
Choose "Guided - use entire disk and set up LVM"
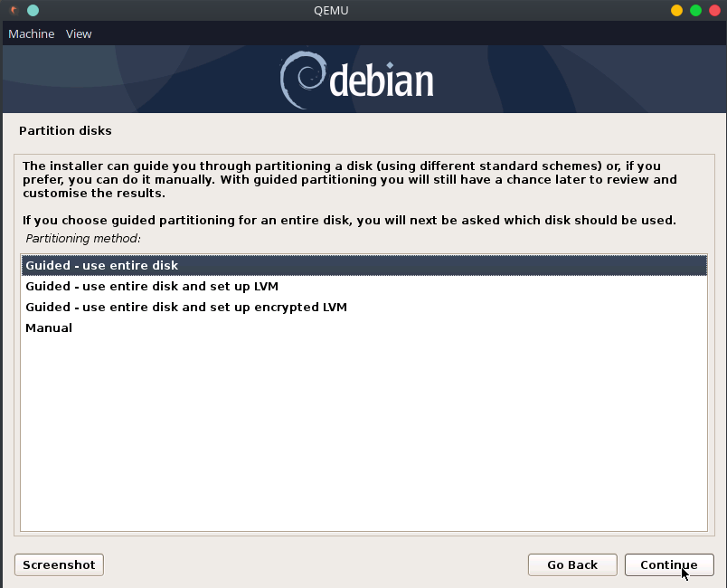(x=152, y=286)
